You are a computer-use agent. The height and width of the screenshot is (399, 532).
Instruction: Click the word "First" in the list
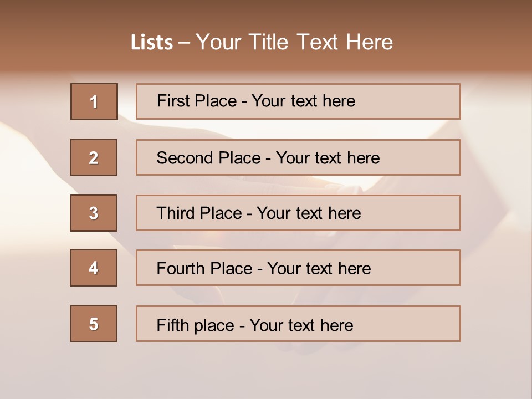174,101
